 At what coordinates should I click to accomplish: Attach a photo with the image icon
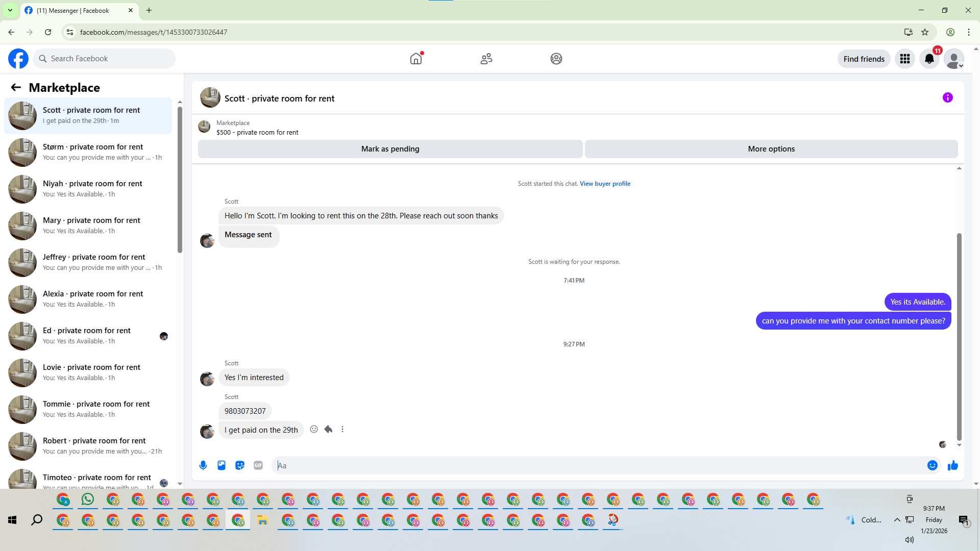222,465
